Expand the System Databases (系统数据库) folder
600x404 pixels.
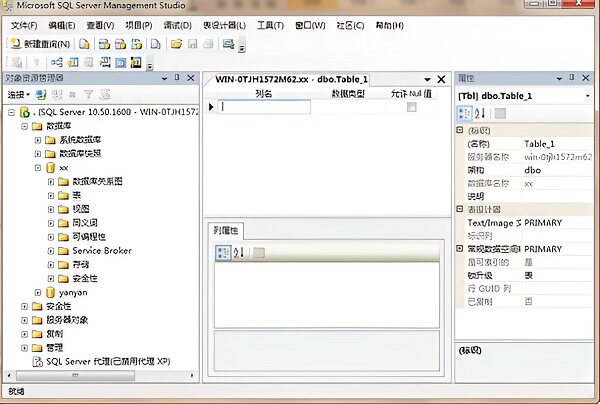[38, 140]
